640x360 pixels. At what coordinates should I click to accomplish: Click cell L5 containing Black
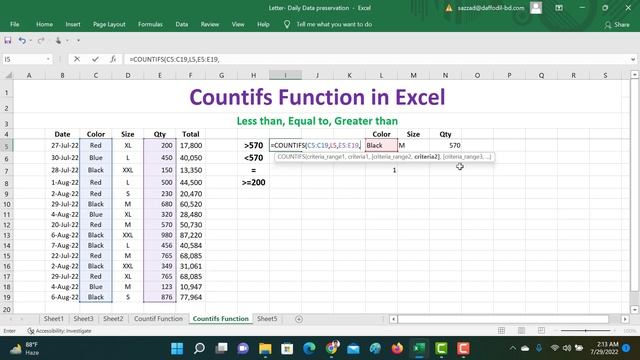point(381,145)
